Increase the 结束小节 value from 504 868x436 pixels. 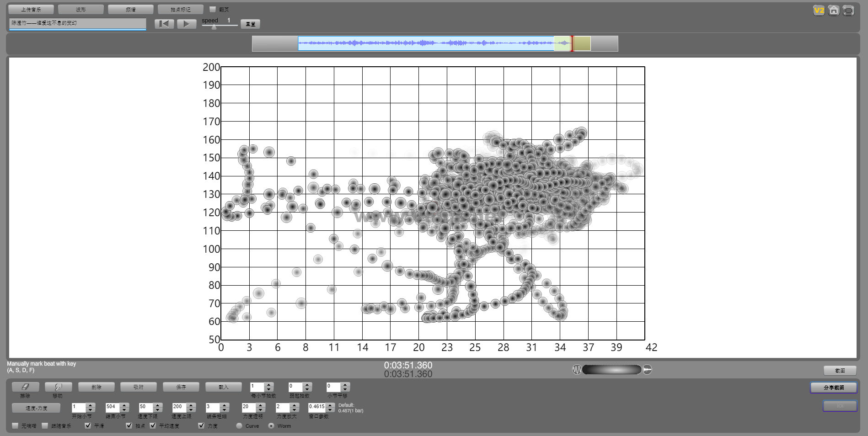(x=124, y=404)
